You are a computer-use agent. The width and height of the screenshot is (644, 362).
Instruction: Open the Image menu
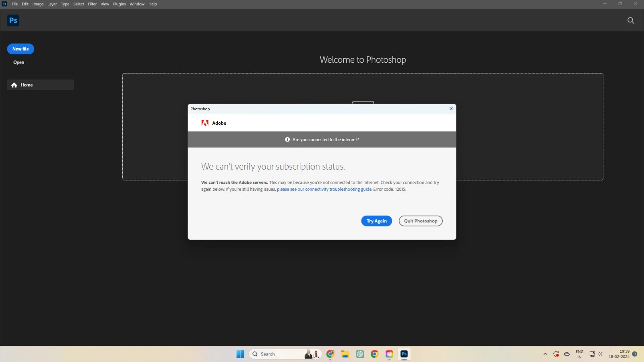38,4
